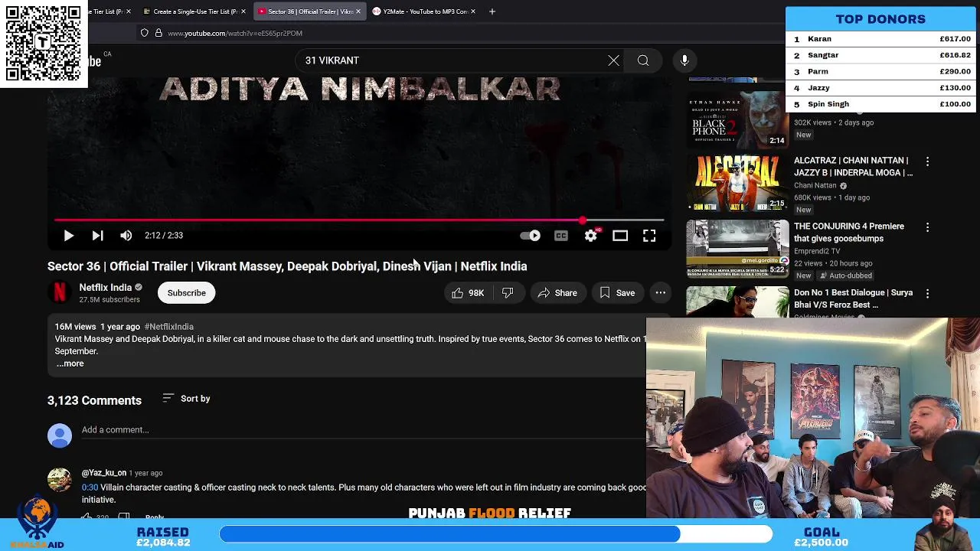Like the video with 98K likes
980x551 pixels.
pyautogui.click(x=468, y=293)
